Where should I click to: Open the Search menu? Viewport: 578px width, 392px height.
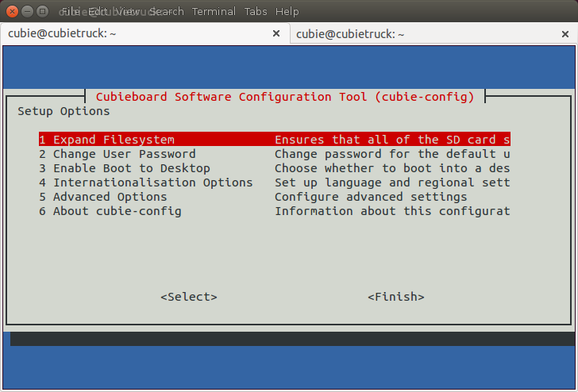166,12
